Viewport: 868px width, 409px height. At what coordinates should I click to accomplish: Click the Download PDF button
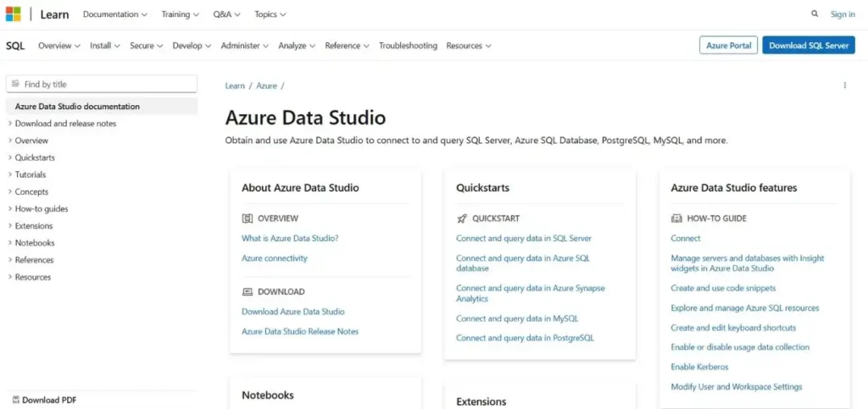coord(44,400)
